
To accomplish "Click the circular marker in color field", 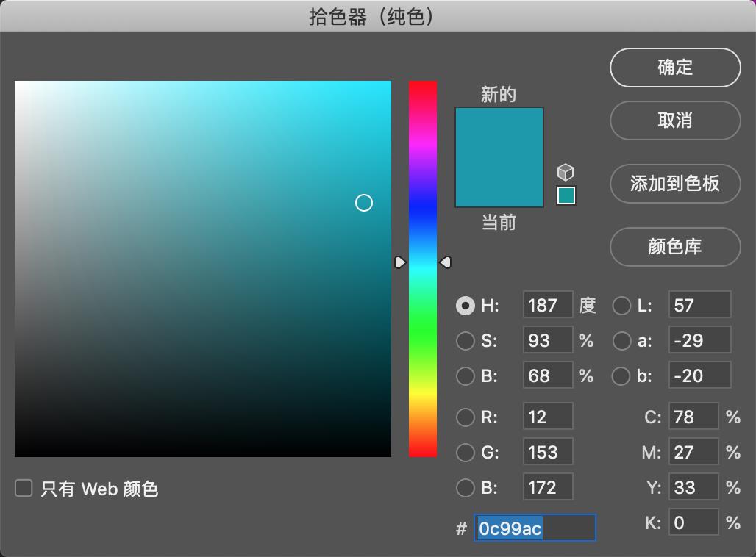I will point(364,203).
